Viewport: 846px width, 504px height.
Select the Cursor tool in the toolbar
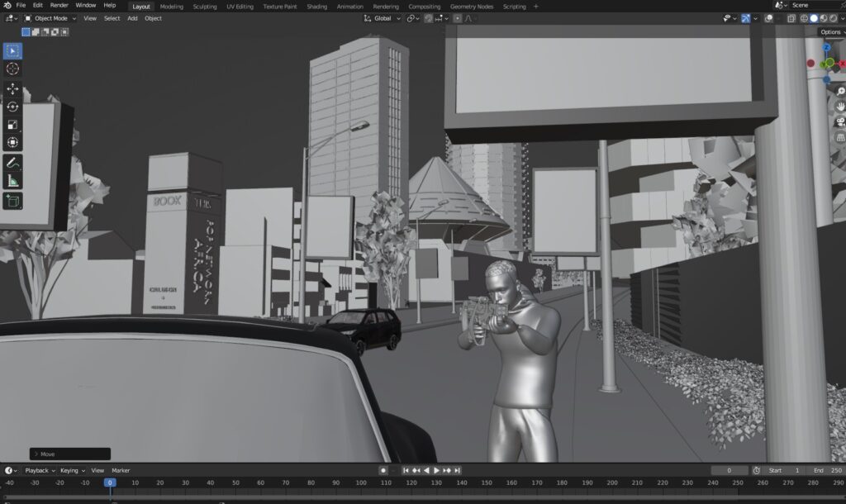click(13, 69)
